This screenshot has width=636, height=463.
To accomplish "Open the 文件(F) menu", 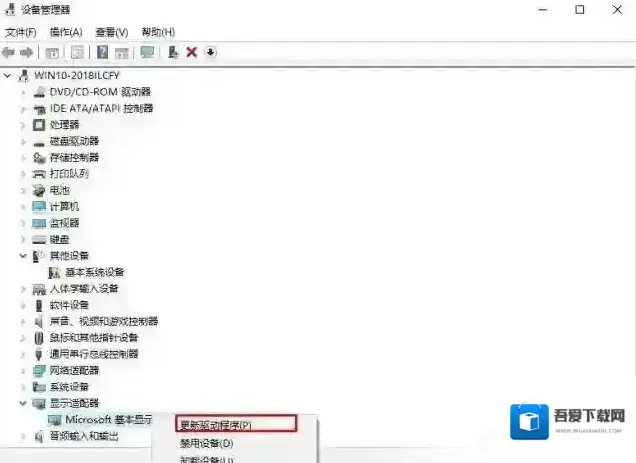I will click(21, 32).
